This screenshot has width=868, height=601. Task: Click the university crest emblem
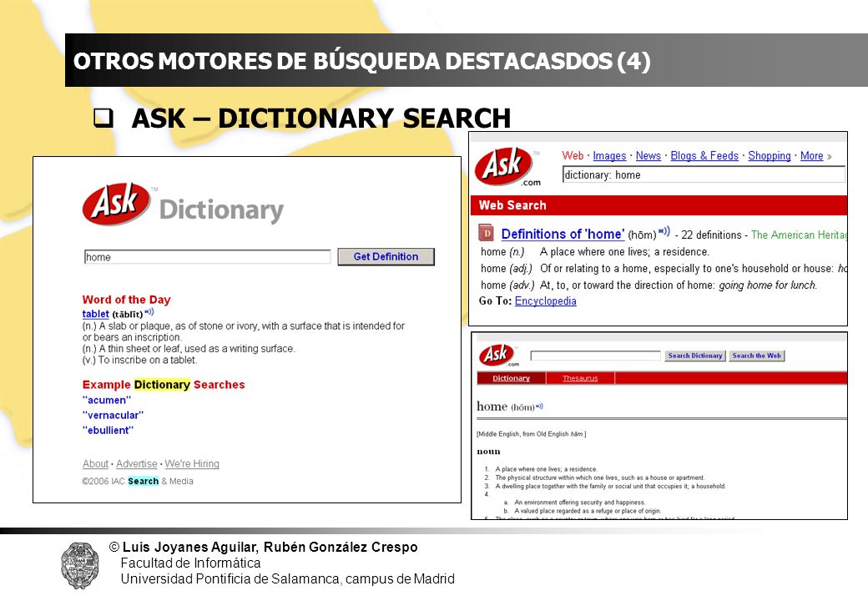coord(80,566)
